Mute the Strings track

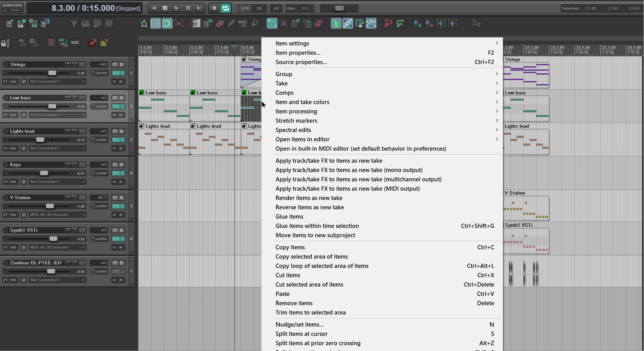pos(115,64)
